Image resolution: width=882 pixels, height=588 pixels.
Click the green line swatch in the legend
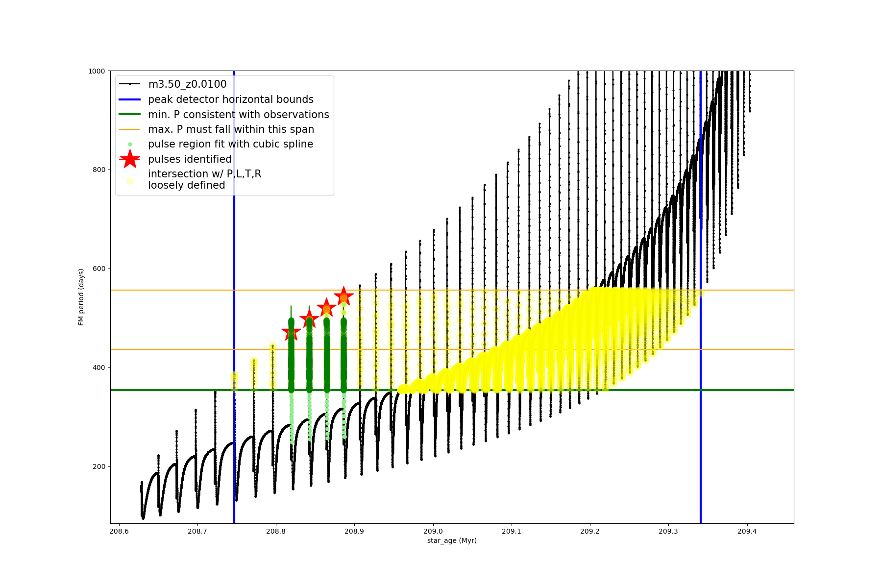point(130,115)
